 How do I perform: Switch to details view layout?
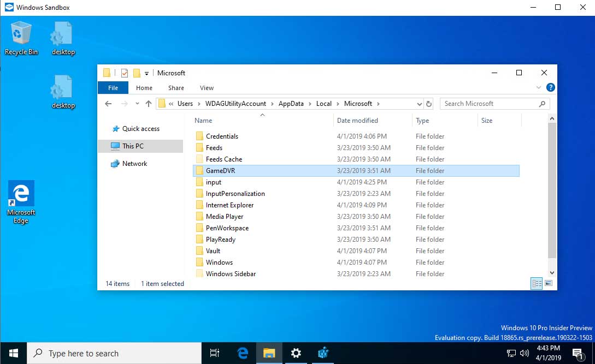pyautogui.click(x=537, y=283)
